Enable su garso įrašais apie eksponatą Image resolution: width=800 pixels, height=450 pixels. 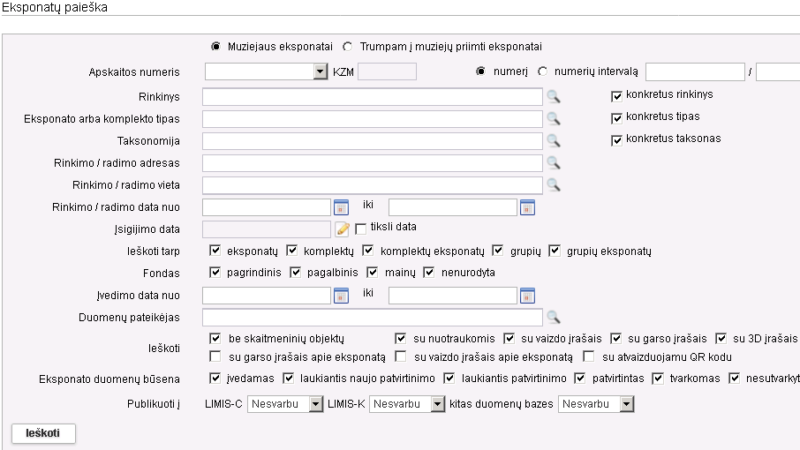[215, 356]
